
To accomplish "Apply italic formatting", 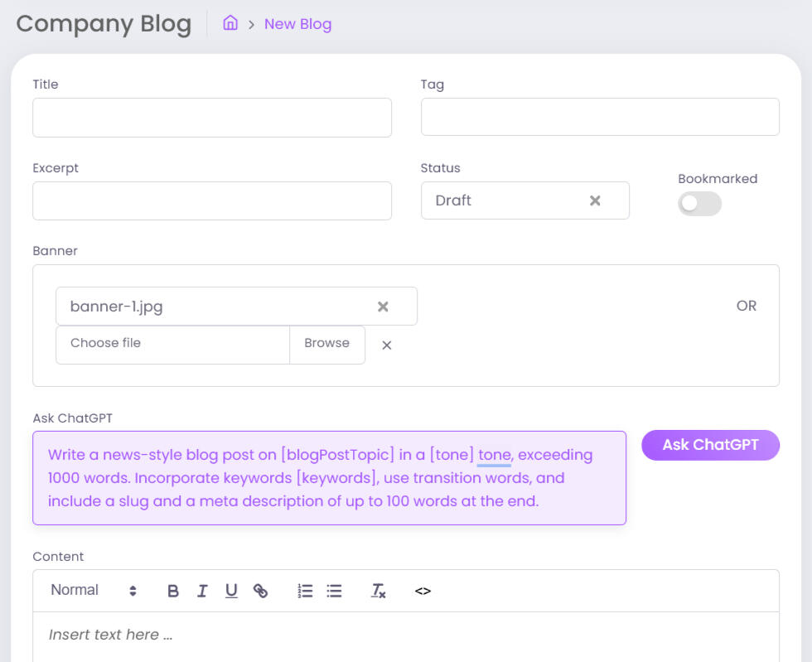I will pyautogui.click(x=202, y=591).
